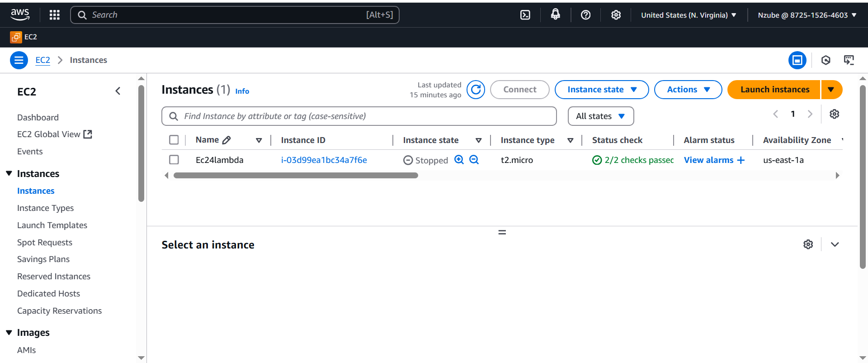
Task: Sort by Instance type column arrow
Action: [571, 140]
